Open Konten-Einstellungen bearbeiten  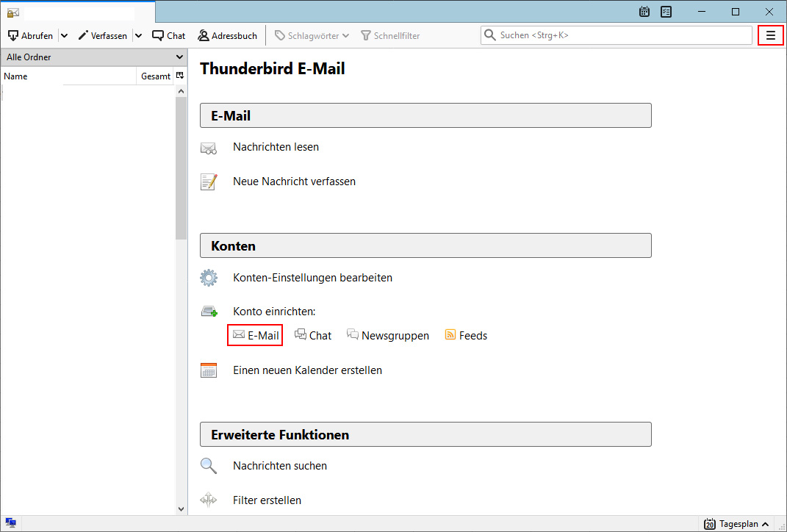313,278
